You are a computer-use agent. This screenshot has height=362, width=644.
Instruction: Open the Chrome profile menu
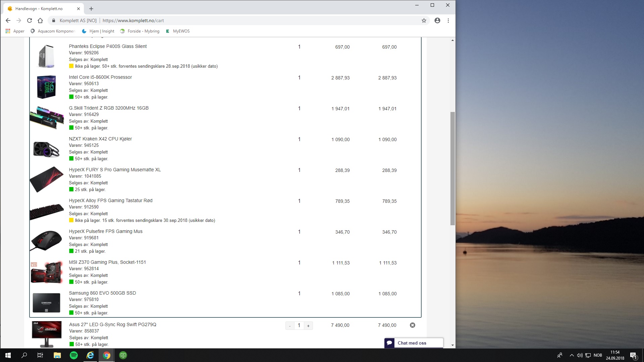pyautogui.click(x=437, y=20)
